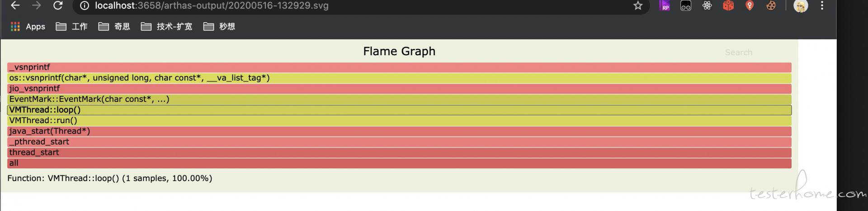Expand the 工作 bookmark folder
This screenshot has width=868, height=211.
[x=71, y=27]
